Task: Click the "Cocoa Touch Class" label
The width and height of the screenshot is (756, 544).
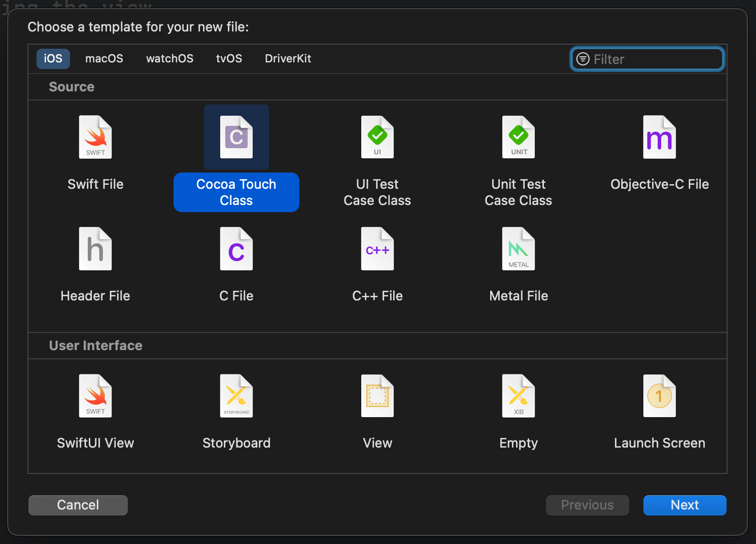Action: [236, 192]
